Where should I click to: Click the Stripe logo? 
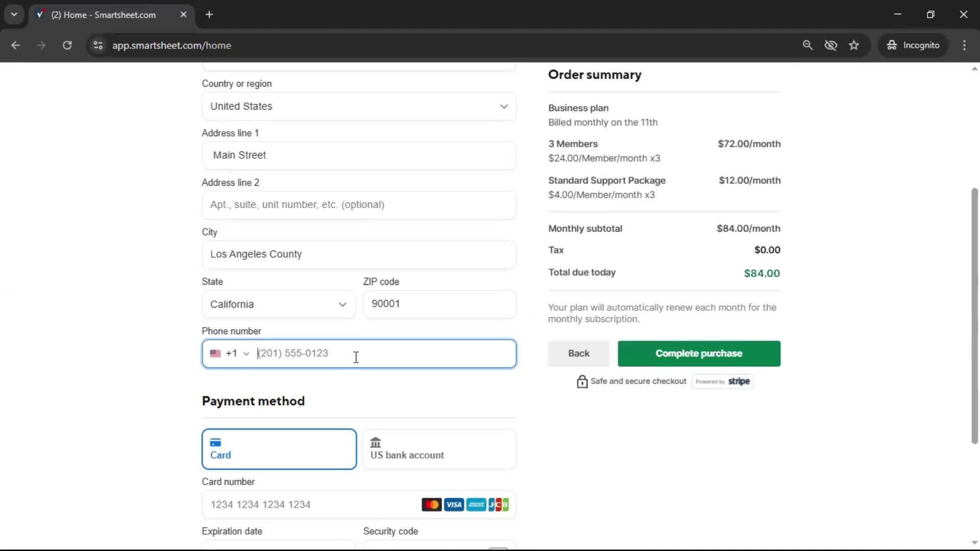(x=739, y=381)
